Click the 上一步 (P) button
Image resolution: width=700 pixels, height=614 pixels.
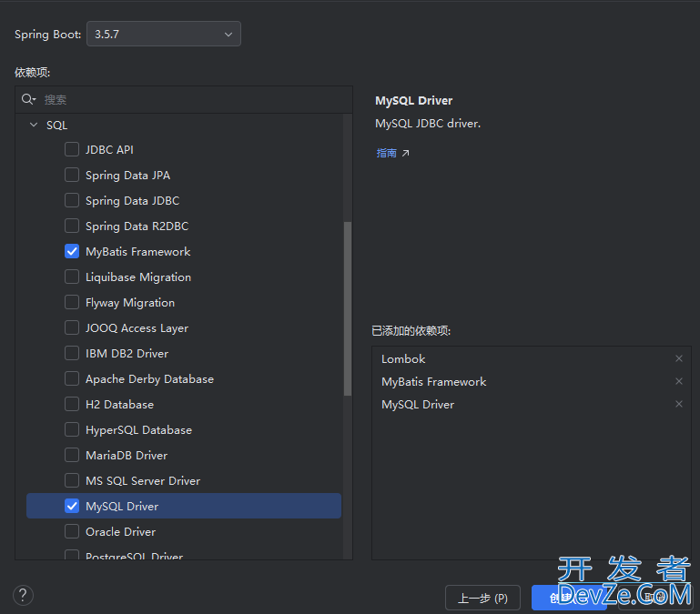[482, 598]
